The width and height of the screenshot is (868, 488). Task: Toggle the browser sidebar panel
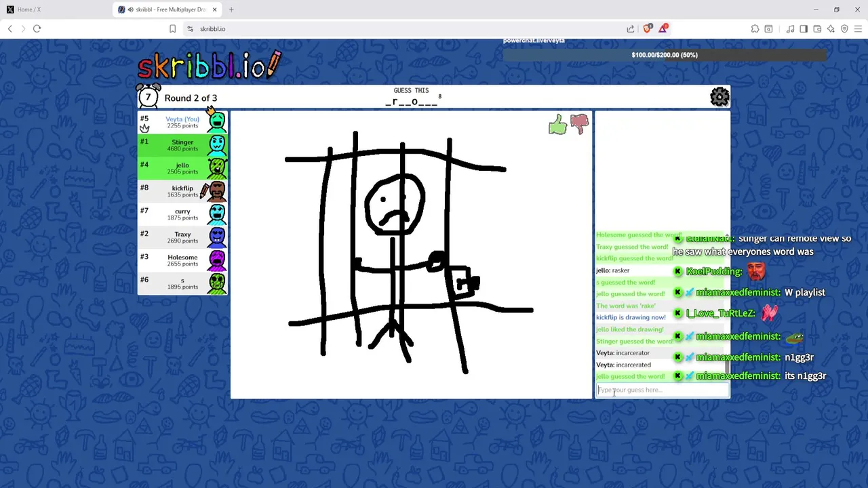(x=804, y=28)
